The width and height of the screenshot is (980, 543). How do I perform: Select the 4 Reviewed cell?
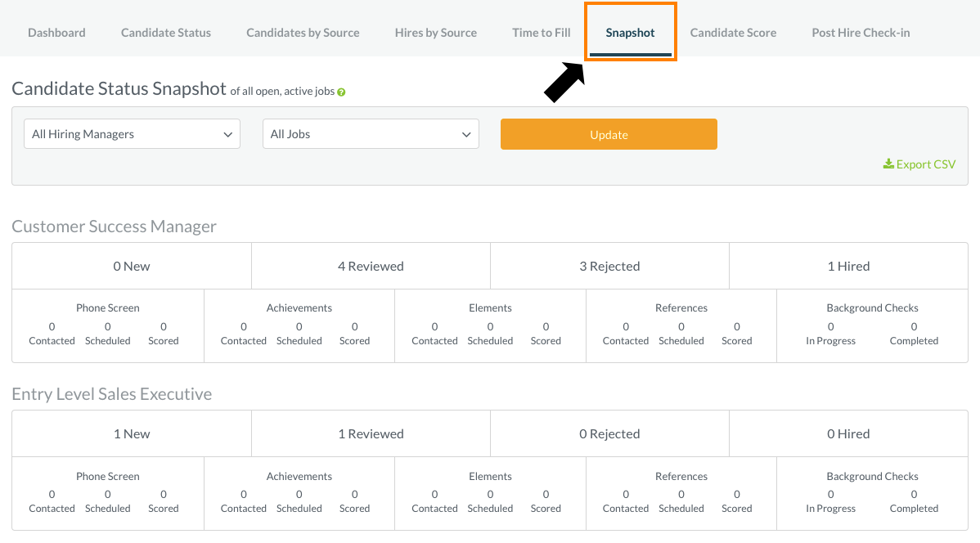[x=371, y=267]
